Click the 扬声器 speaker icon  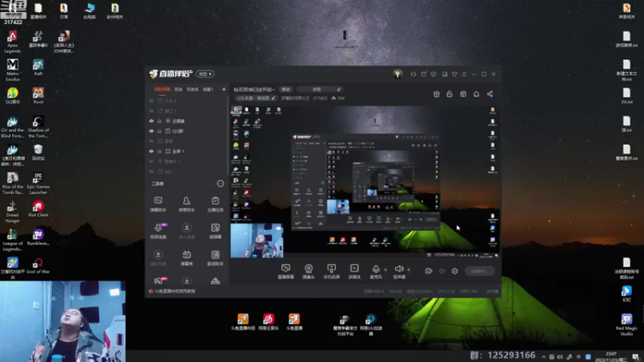pyautogui.click(x=398, y=269)
